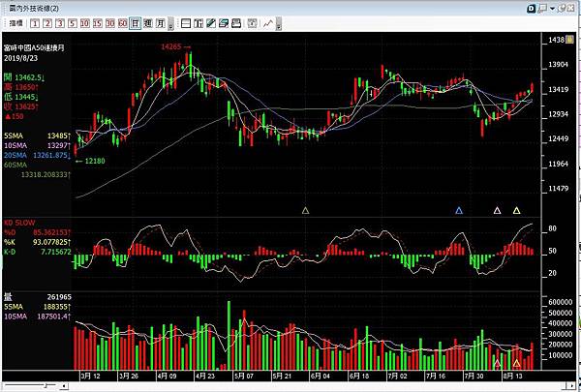581x392 pixels.
Task: Click the olive triangle marker near June 4
Action: (x=305, y=210)
